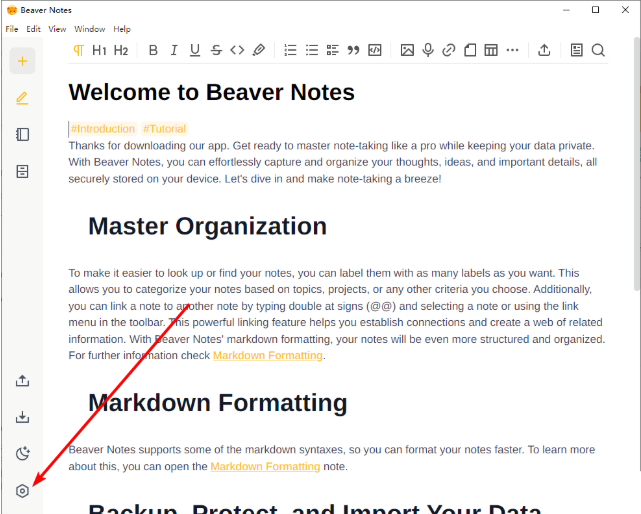Click the toolbar share note icon
Viewport: 641px width, 514px height.
(x=544, y=50)
